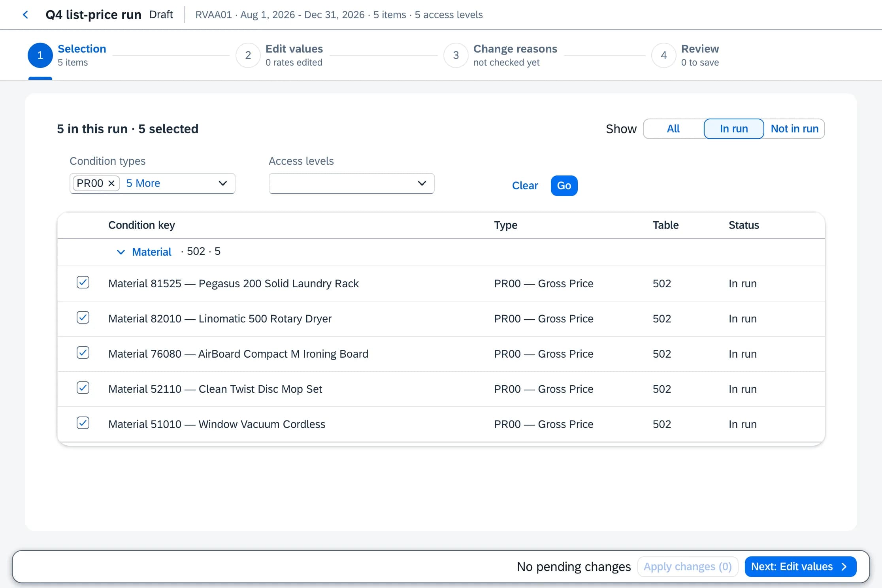The height and width of the screenshot is (588, 882).
Task: Click the '5 in this run · 5 selected' heading
Action: tap(128, 129)
